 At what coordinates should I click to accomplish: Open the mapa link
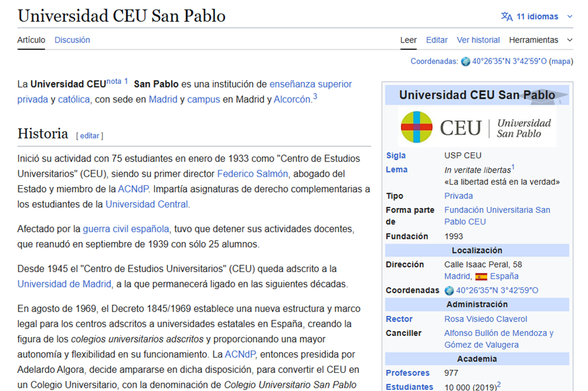pos(560,61)
